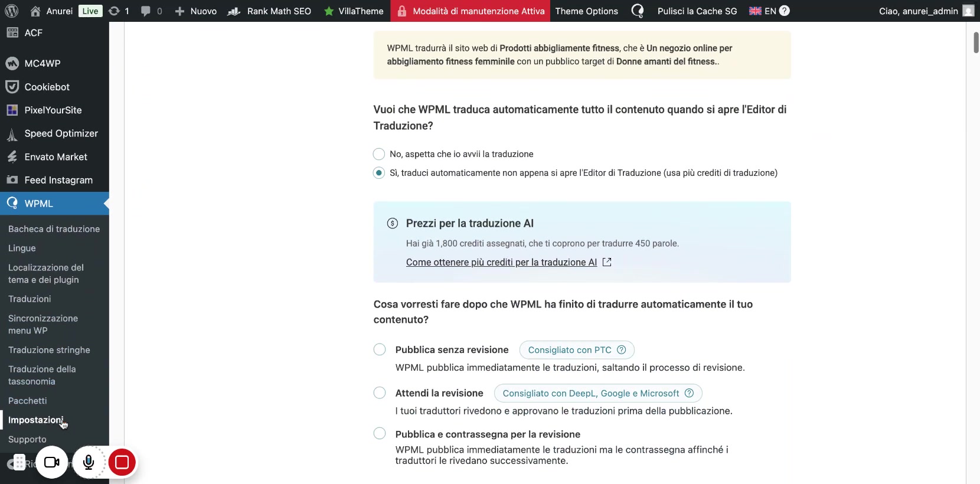Open the EN language switcher
The height and width of the screenshot is (484, 980).
763,11
